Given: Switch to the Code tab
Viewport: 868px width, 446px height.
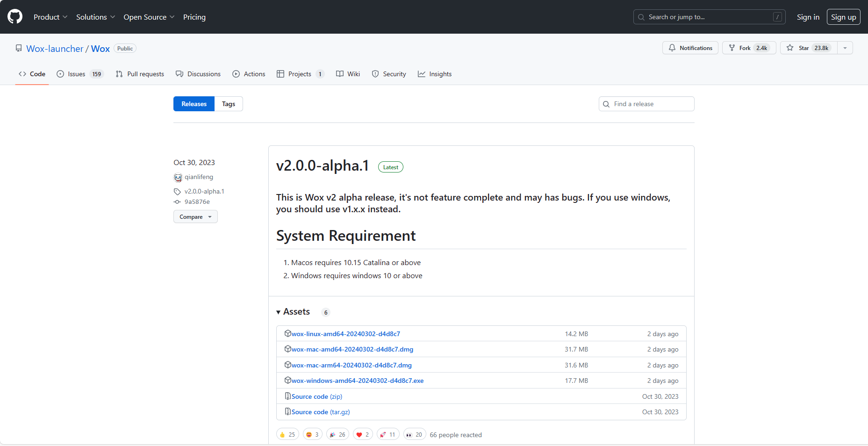Looking at the screenshot, I should point(32,74).
